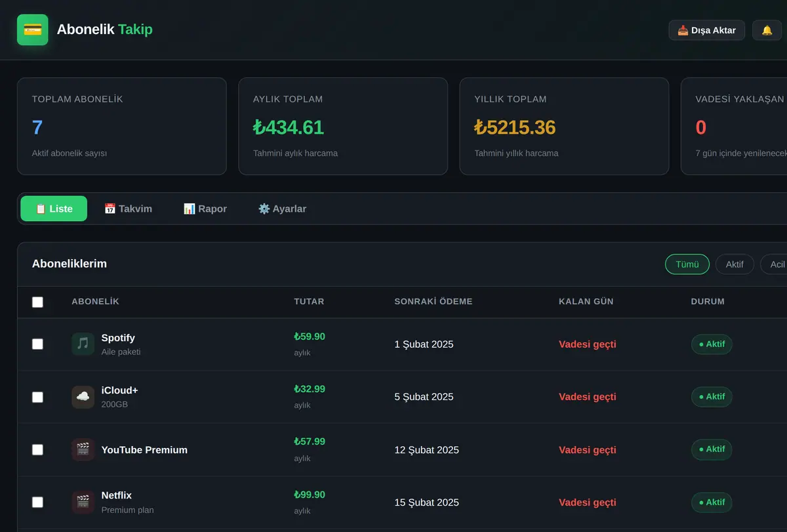Click the Vadesi Yaklaşan value 0
The width and height of the screenshot is (787, 532).
point(700,127)
